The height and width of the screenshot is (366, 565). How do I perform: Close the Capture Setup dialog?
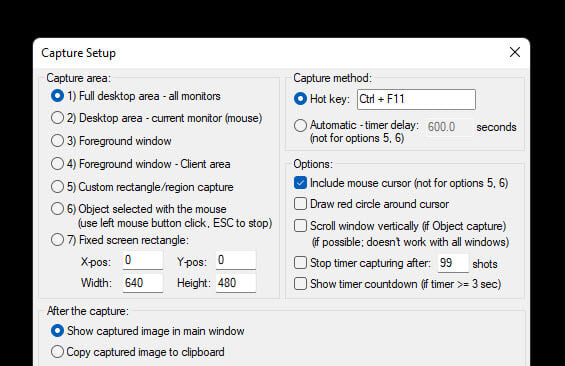coord(515,52)
